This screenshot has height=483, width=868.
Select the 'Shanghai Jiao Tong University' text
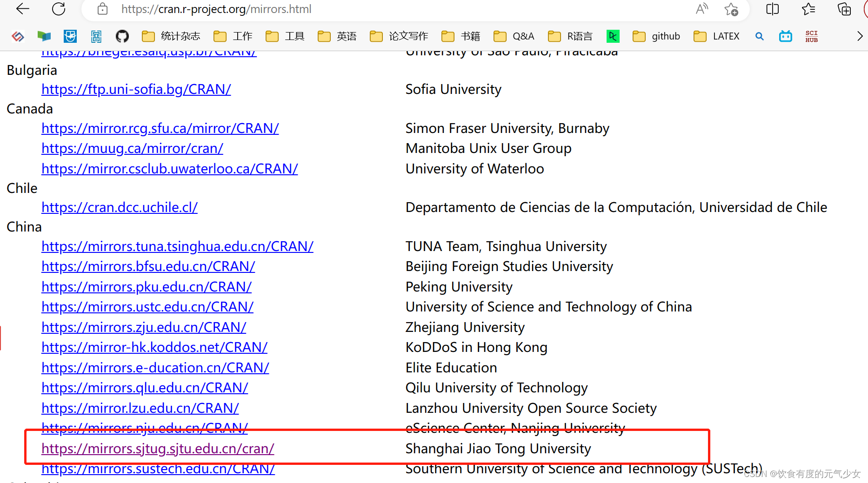498,449
